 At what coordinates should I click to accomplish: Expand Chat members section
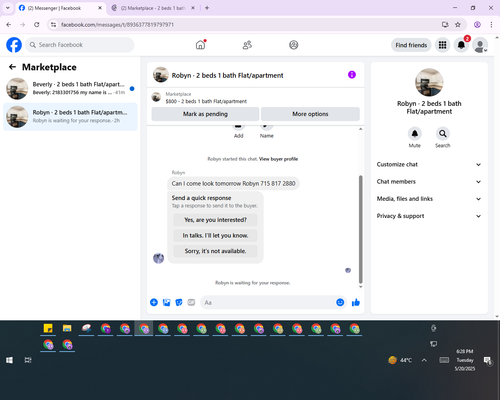429,182
